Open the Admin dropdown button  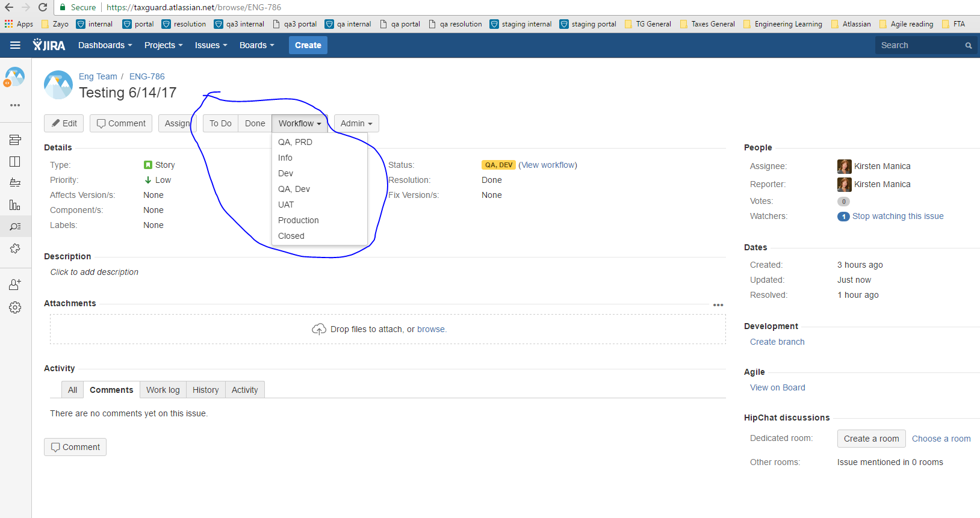356,123
